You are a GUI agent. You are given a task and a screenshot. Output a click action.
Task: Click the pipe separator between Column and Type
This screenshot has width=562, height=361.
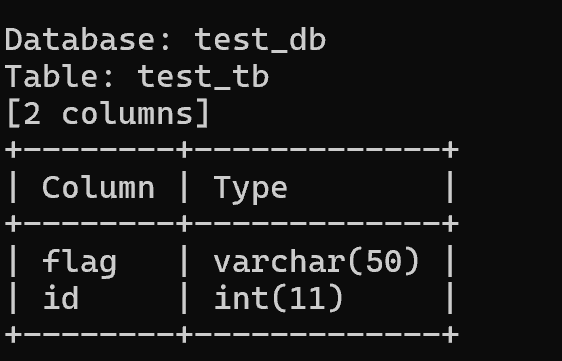[x=184, y=187]
